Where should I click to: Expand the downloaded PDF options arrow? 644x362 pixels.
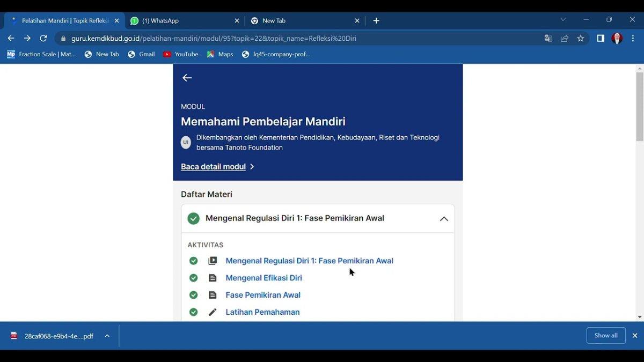click(x=107, y=336)
